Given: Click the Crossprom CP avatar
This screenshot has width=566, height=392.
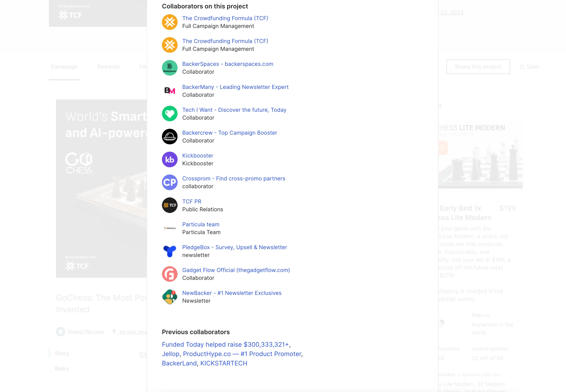Looking at the screenshot, I should tap(170, 182).
